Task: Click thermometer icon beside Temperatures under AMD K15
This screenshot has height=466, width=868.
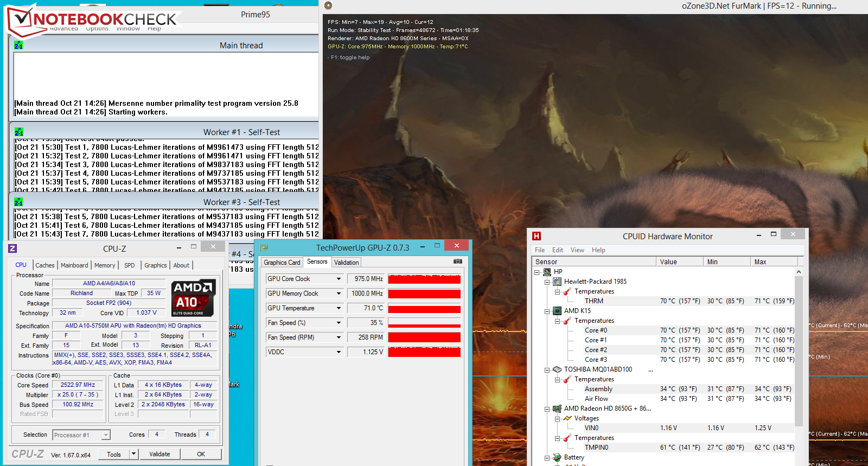Action: [567, 321]
